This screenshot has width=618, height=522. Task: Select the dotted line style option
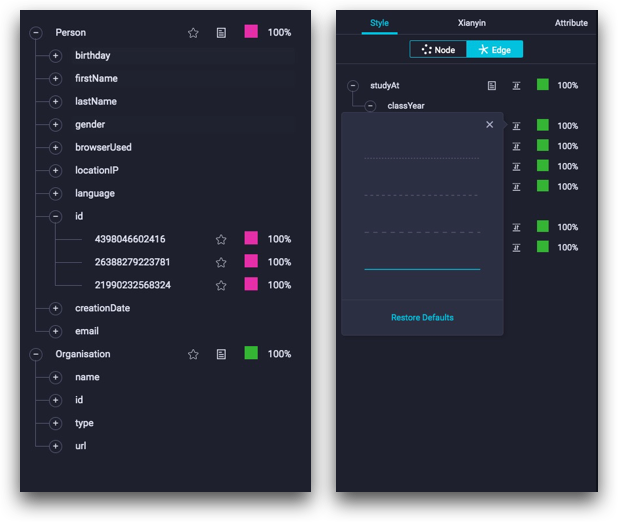[422, 158]
